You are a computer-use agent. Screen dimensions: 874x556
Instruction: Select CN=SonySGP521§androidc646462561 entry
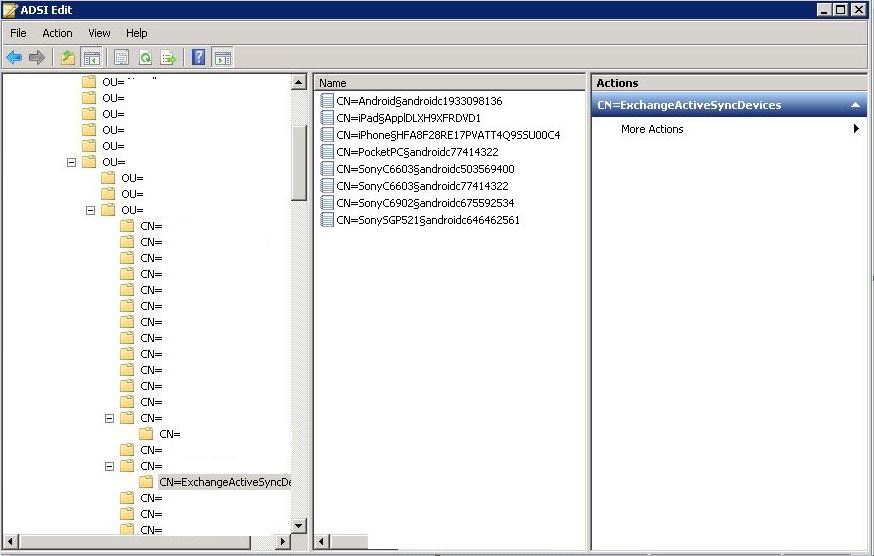coord(428,220)
